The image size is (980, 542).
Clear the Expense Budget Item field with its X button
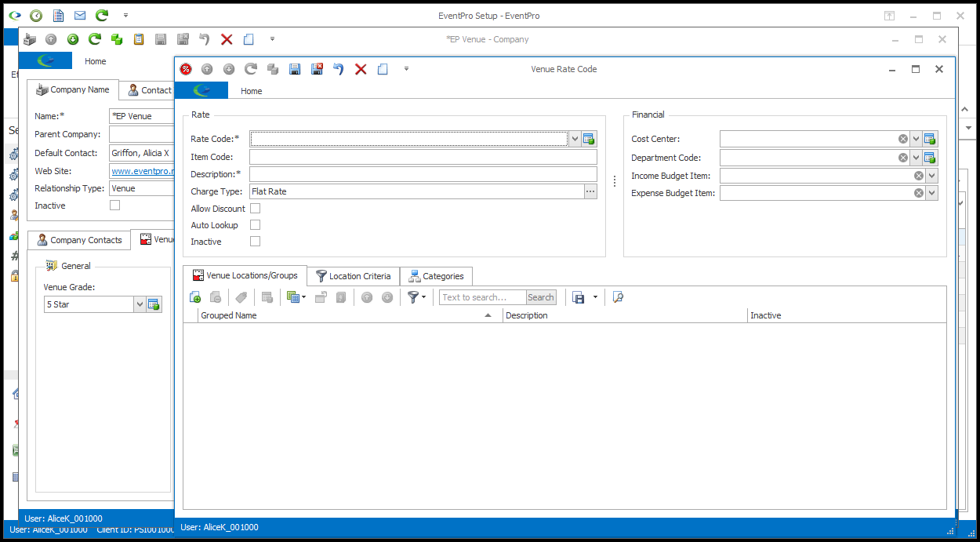918,193
